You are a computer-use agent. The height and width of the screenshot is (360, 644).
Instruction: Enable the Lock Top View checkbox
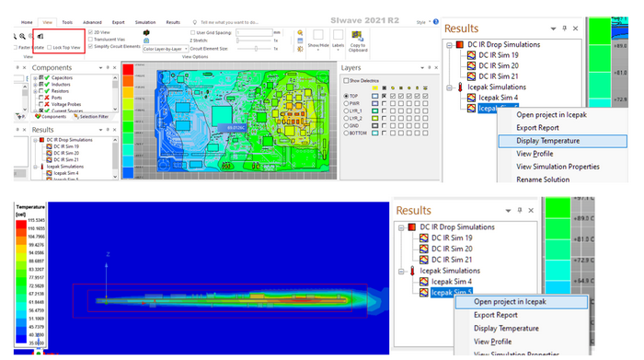(50, 47)
